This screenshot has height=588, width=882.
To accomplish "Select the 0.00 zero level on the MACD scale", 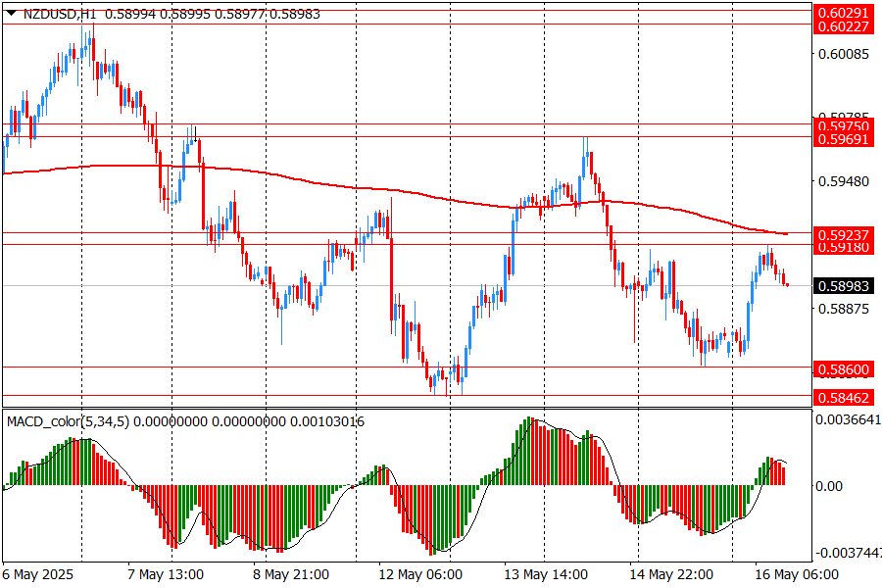I will pos(828,486).
